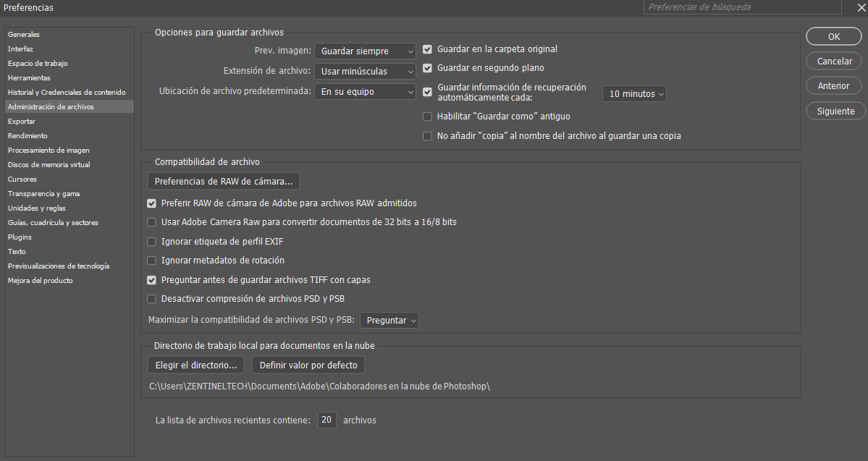
Task: Enable Habilitar "Guardar como" antiguo
Action: point(427,117)
